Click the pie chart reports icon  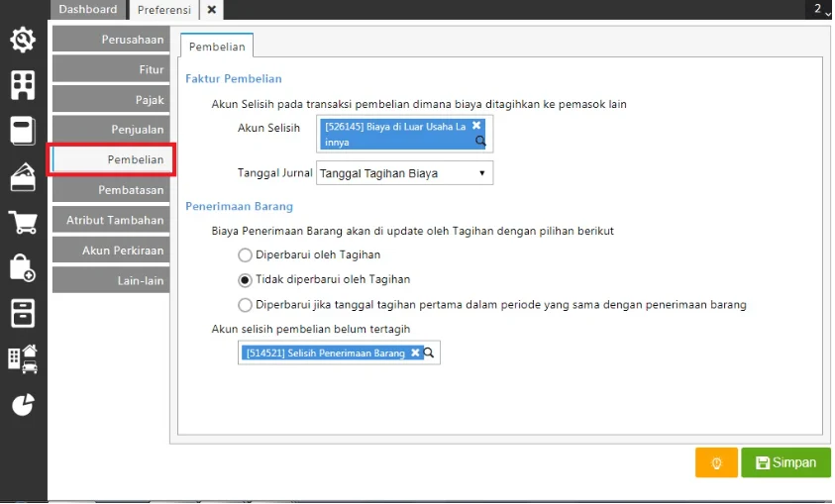click(x=23, y=404)
